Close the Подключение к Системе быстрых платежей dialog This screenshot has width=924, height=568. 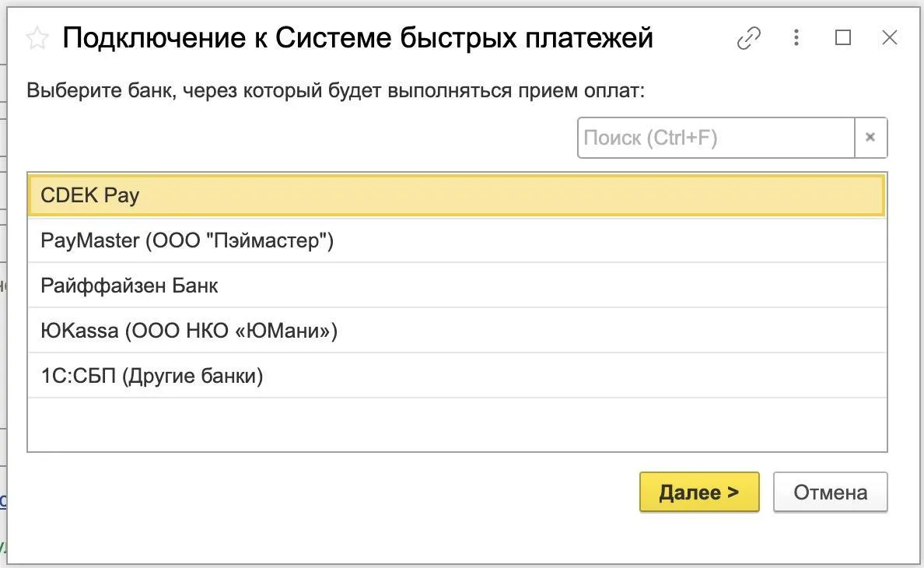[889, 37]
